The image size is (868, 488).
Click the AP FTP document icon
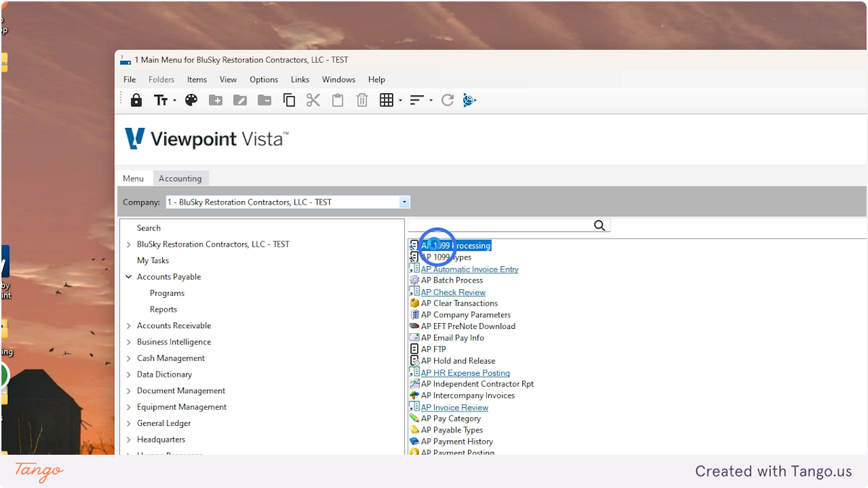click(x=414, y=349)
